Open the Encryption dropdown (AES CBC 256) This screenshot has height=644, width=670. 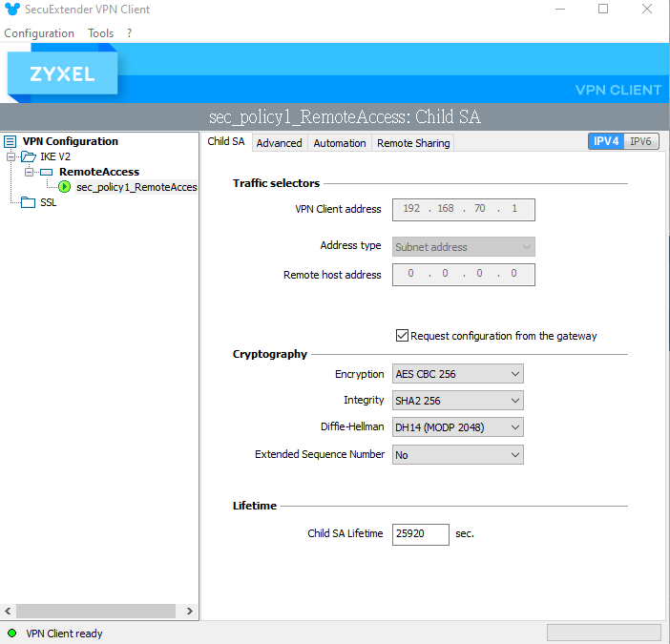click(x=457, y=374)
